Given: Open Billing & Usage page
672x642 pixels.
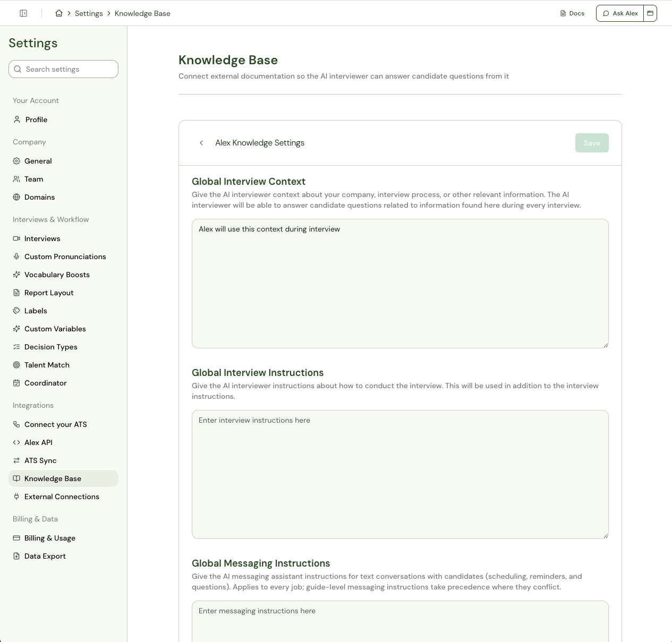Looking at the screenshot, I should pyautogui.click(x=63, y=538).
